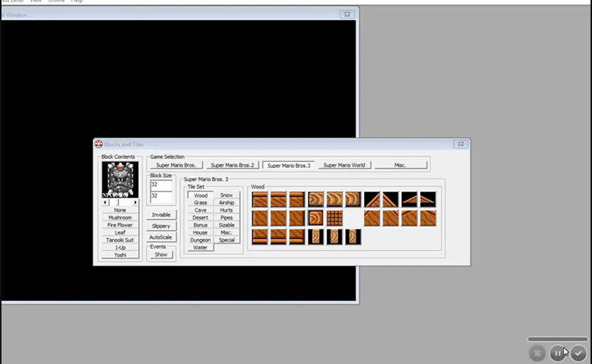The width and height of the screenshot is (592, 364).
Task: Select the first inverted slope tile in the middle row
Action: click(x=372, y=218)
